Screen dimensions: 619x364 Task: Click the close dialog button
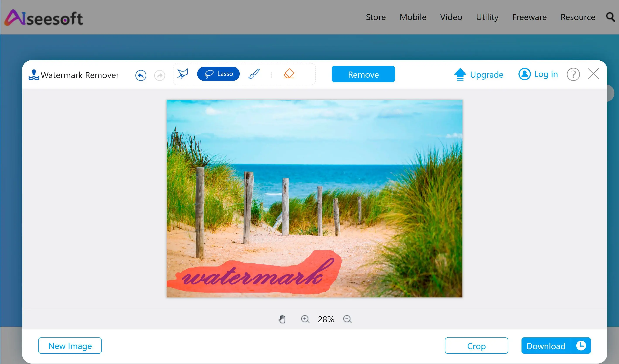(593, 74)
